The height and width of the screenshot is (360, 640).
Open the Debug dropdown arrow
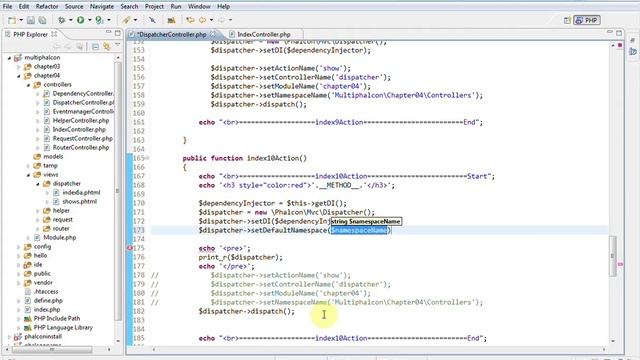71,20
